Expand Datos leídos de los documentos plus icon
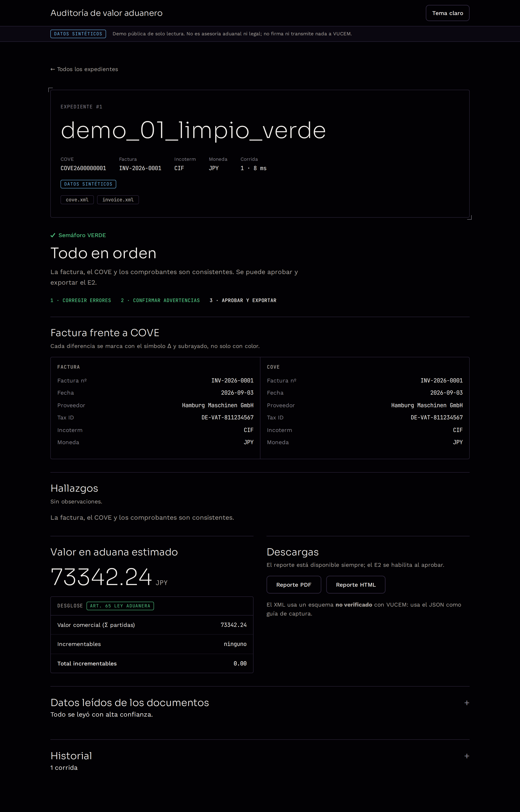This screenshot has height=812, width=520. pyautogui.click(x=467, y=703)
